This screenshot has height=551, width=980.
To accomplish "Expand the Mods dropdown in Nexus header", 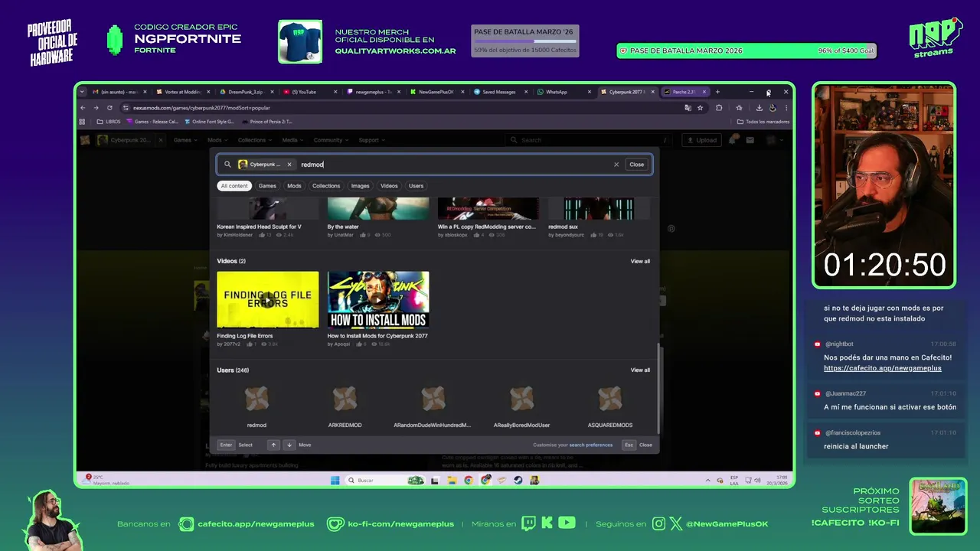I will click(x=218, y=140).
